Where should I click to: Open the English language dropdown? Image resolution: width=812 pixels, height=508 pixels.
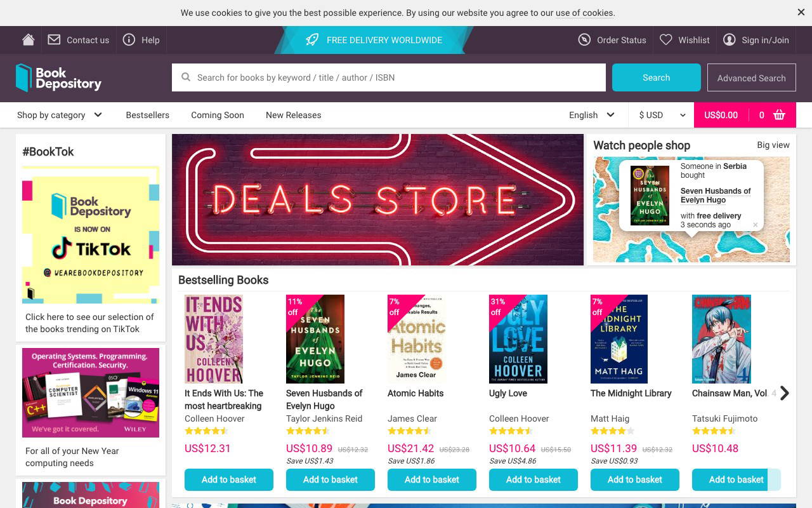[x=591, y=115]
